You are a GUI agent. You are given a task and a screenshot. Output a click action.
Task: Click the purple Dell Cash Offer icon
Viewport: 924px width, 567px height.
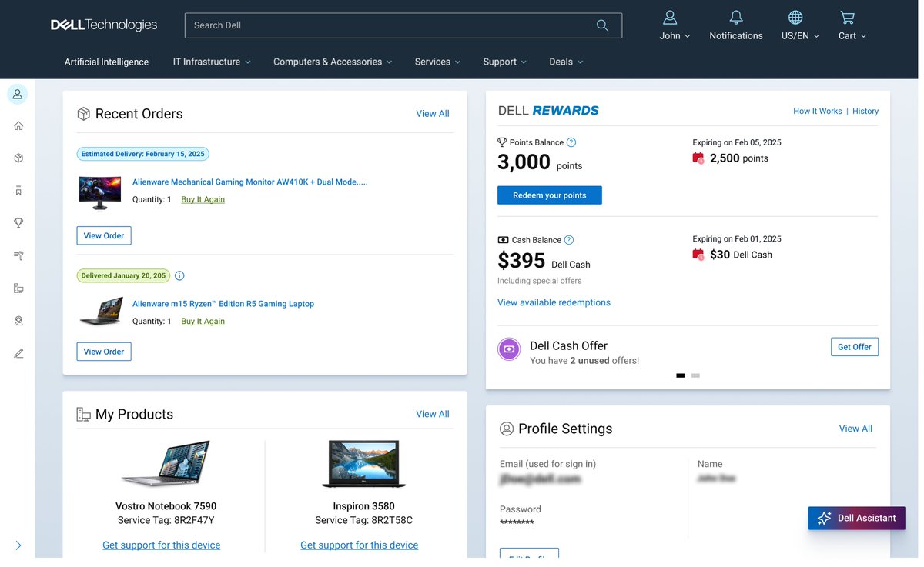(x=509, y=349)
